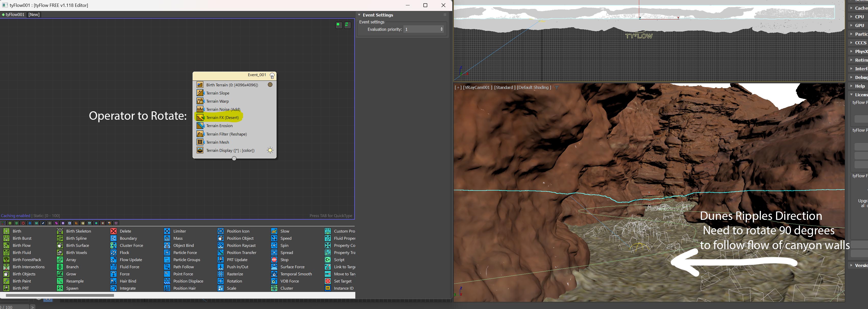Click the timeline next-frame arrow button
This screenshot has width=868, height=309.
[x=32, y=307]
